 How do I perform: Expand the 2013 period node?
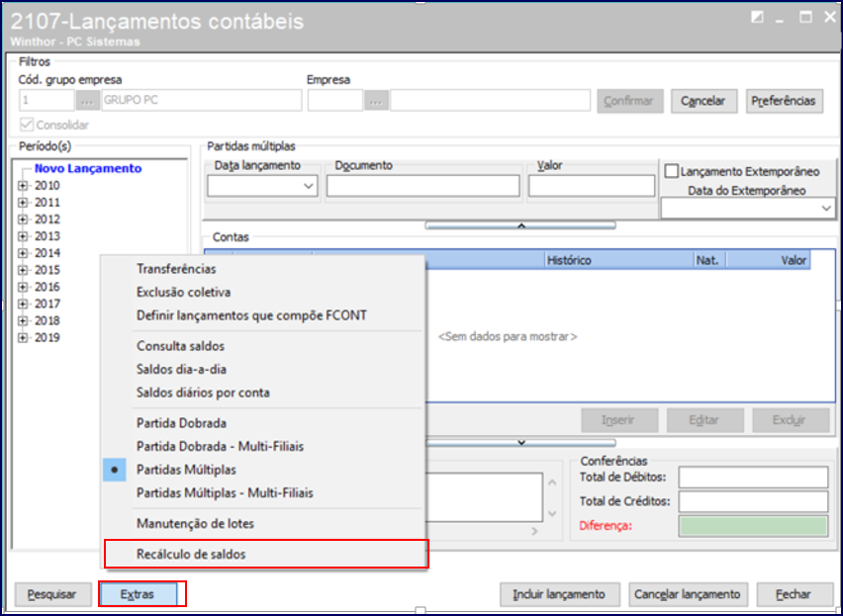click(x=23, y=236)
